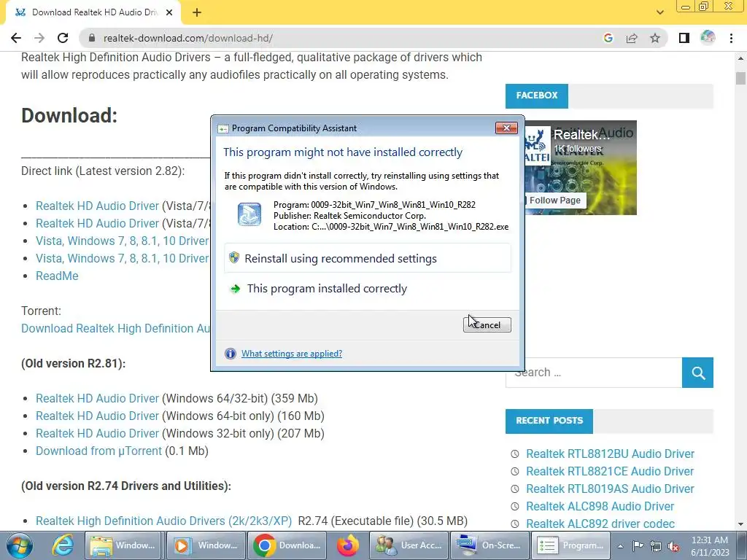The image size is (747, 560).
Task: Bookmark this page with star icon
Action: click(x=655, y=38)
